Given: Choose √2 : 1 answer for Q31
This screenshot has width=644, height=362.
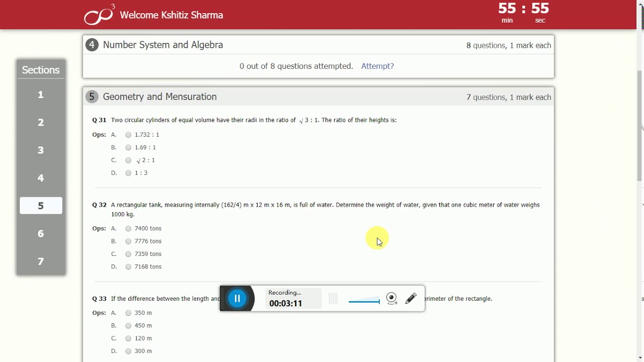Looking at the screenshot, I should (x=128, y=160).
